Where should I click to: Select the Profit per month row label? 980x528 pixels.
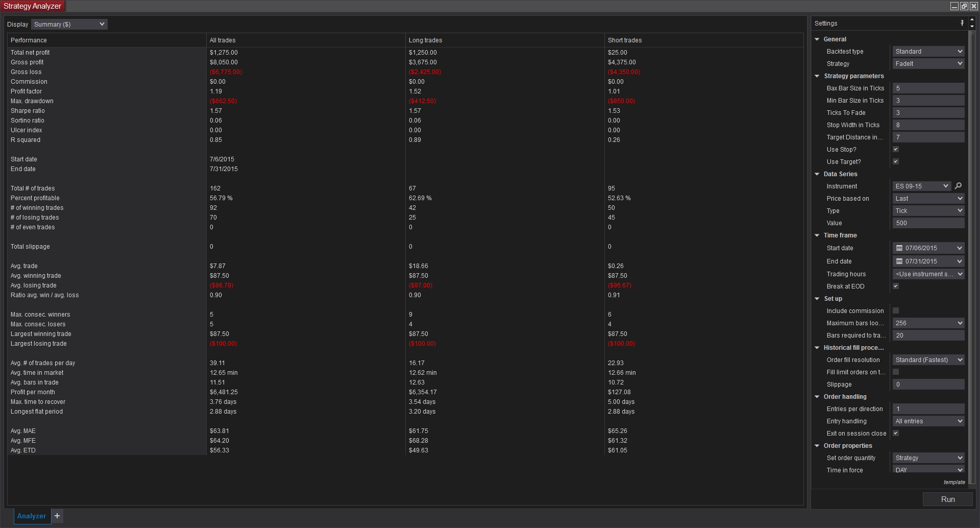(x=33, y=392)
